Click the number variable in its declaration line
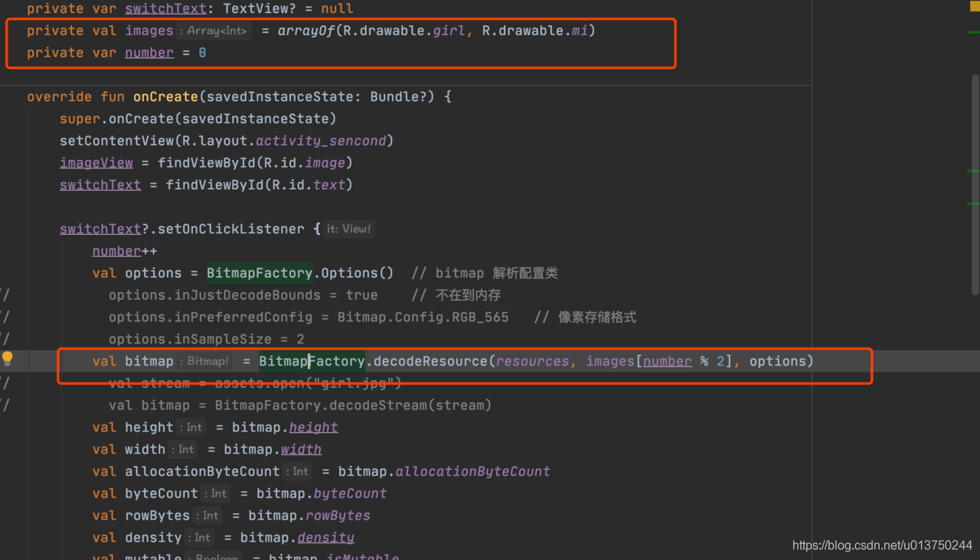 coord(149,53)
